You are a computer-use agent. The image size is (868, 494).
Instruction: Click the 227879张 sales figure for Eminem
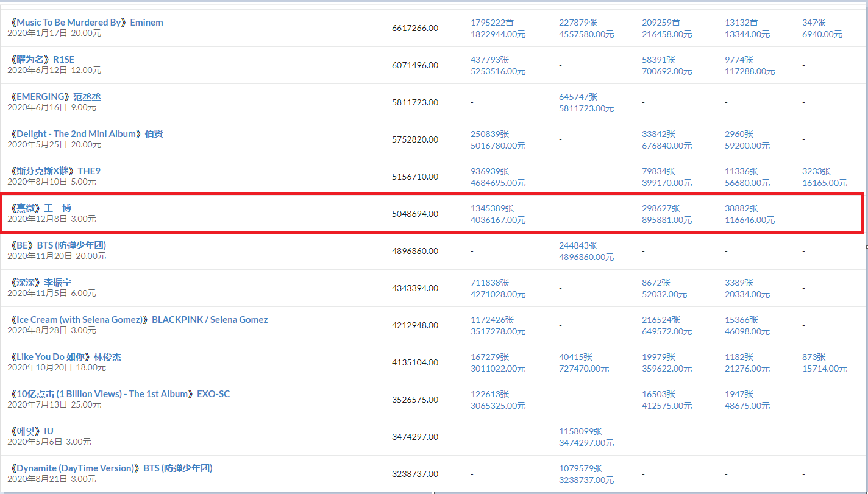[578, 23]
